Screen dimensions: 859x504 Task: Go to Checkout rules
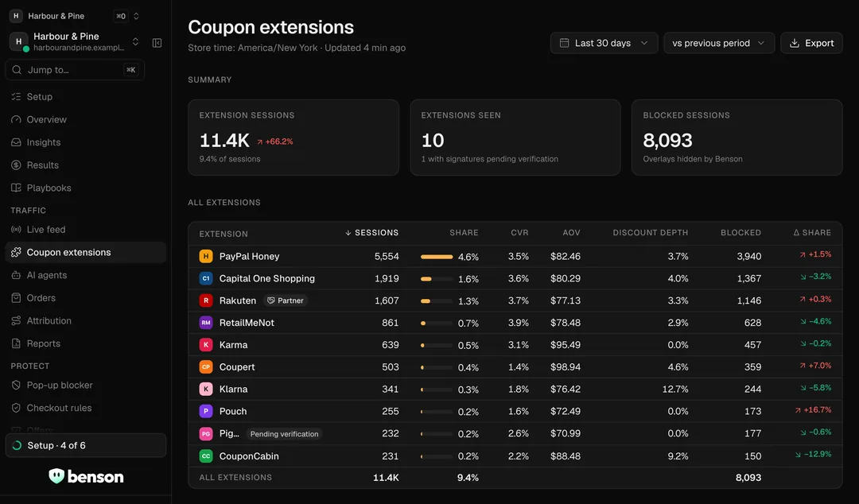coord(85,408)
